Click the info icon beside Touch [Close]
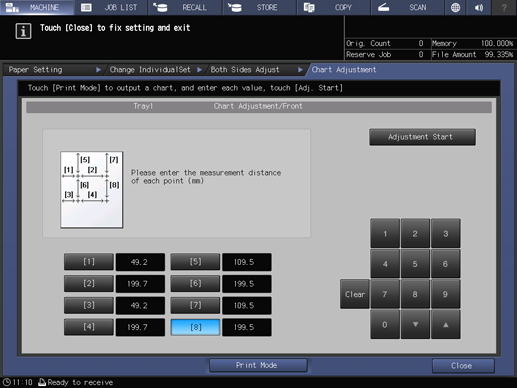The width and height of the screenshot is (517, 388). coord(23,31)
